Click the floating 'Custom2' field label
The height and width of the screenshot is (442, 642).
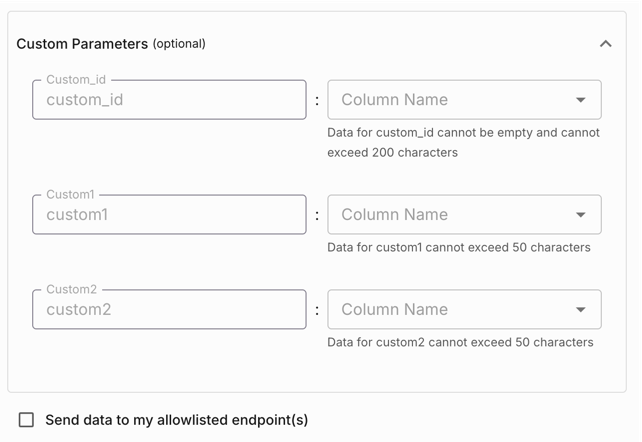click(71, 289)
